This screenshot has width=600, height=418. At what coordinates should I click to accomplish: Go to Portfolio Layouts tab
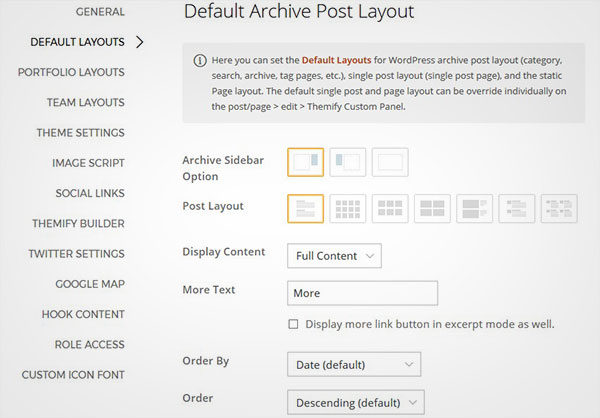click(71, 72)
